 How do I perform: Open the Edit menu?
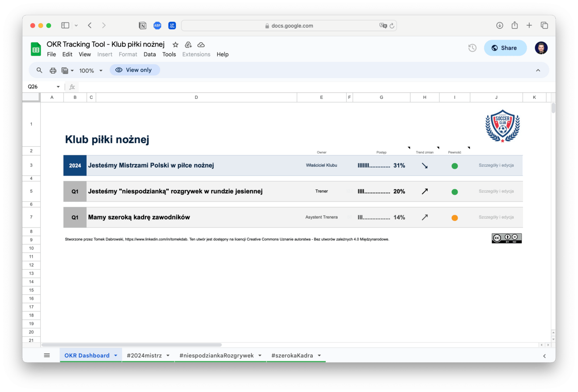(x=67, y=54)
